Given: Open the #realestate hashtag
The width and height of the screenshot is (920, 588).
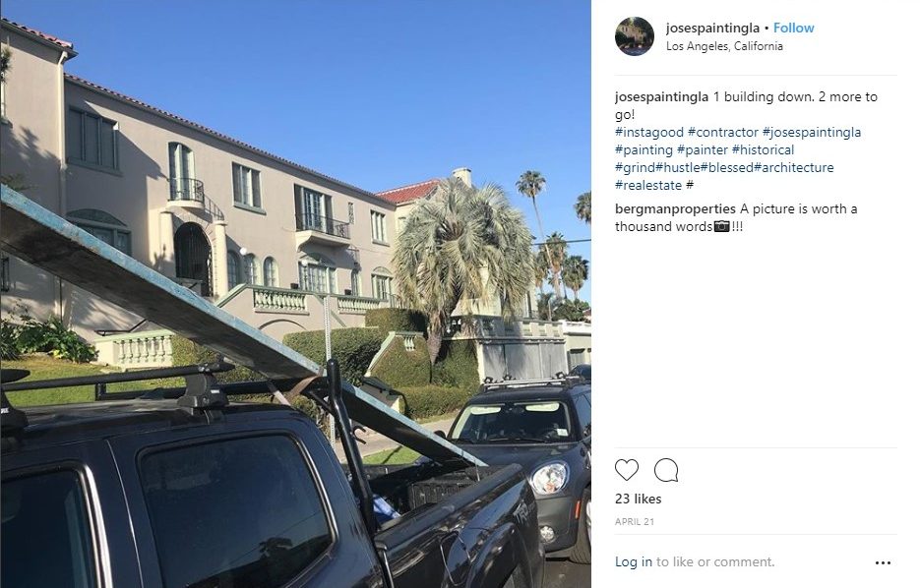Looking at the screenshot, I should [648, 185].
